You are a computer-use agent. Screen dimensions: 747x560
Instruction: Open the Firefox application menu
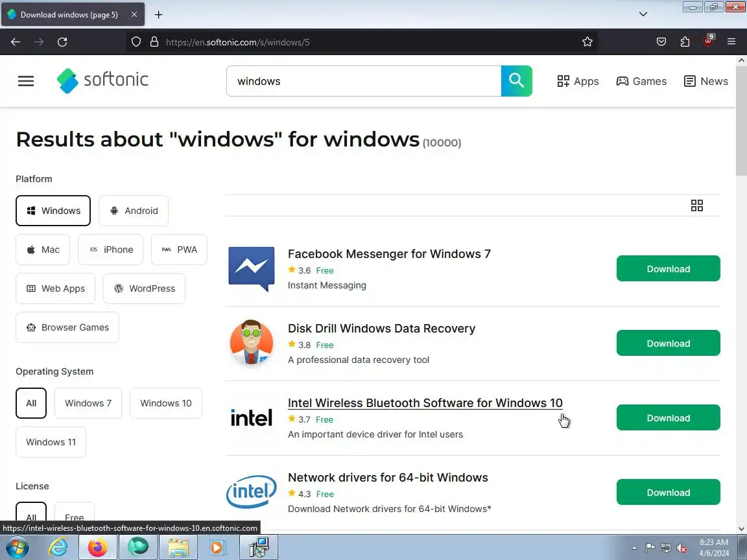tap(731, 42)
